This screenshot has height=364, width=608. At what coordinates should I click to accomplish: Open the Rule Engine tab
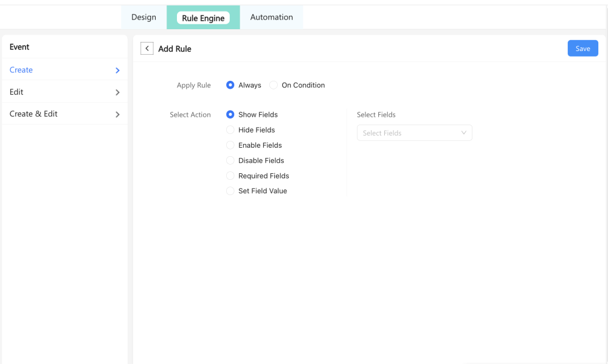point(203,18)
